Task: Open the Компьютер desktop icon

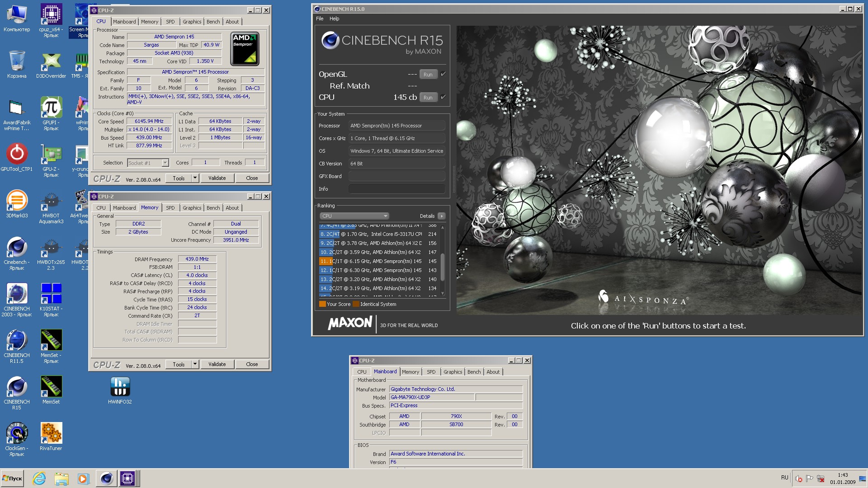Action: coord(17,18)
